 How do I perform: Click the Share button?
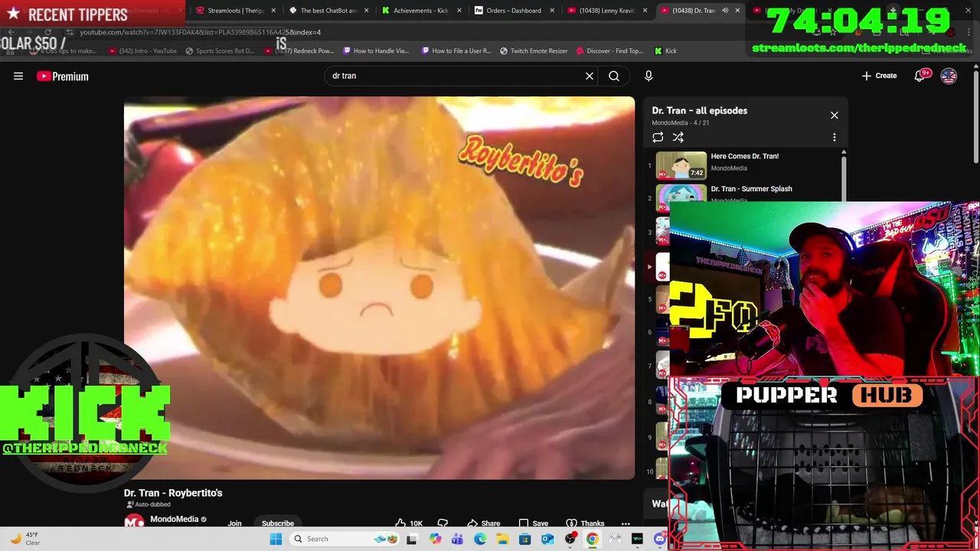[x=483, y=523]
